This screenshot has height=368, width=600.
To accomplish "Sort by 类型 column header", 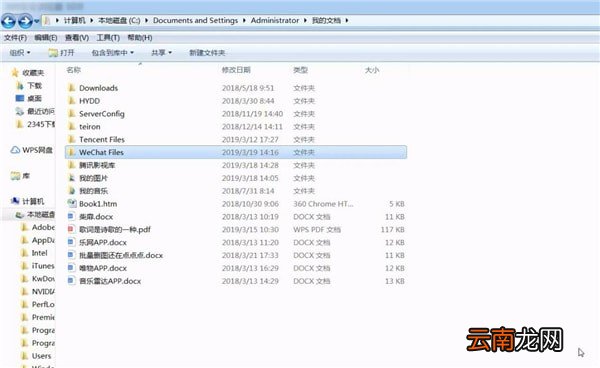I will pos(301,70).
